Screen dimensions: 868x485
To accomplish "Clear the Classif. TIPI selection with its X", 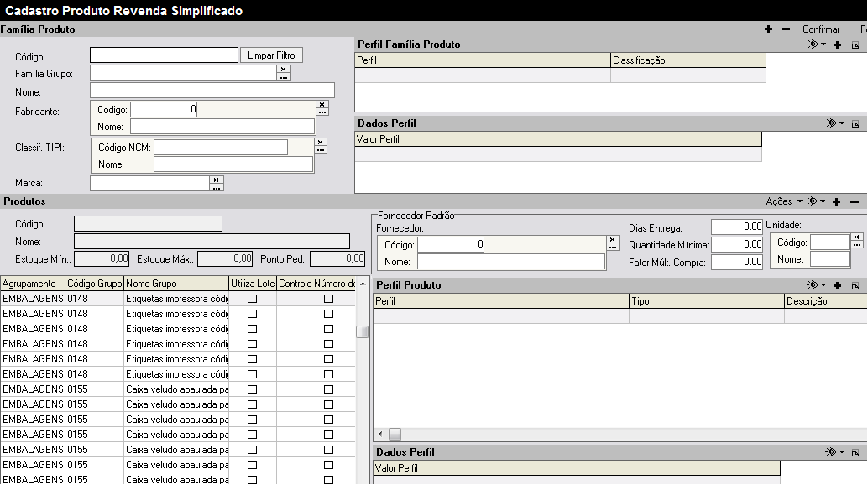I will tap(320, 142).
